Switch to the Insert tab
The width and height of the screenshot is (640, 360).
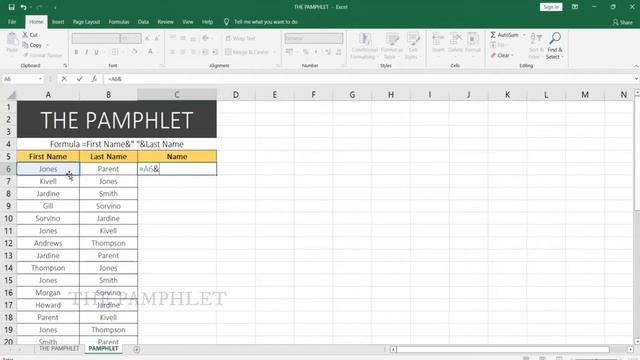[58, 22]
